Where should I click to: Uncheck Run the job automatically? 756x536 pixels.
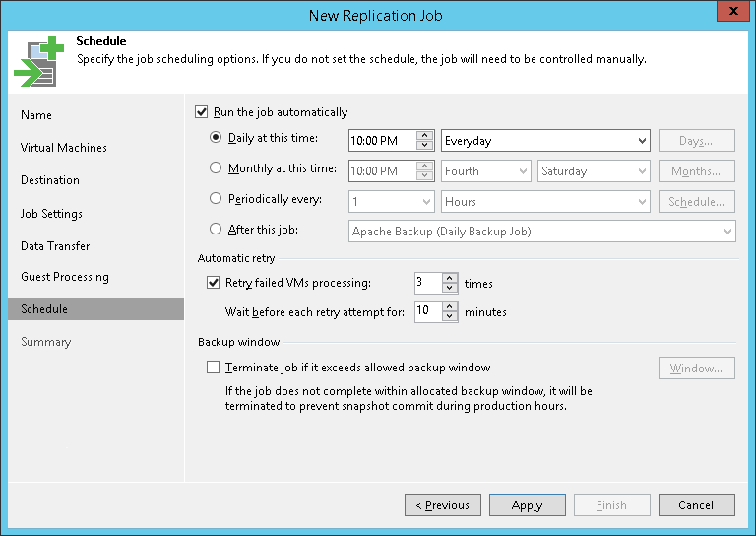(x=203, y=112)
